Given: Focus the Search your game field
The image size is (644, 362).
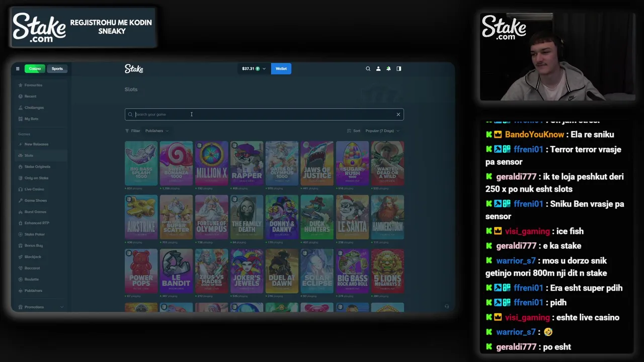Looking at the screenshot, I should click(264, 115).
